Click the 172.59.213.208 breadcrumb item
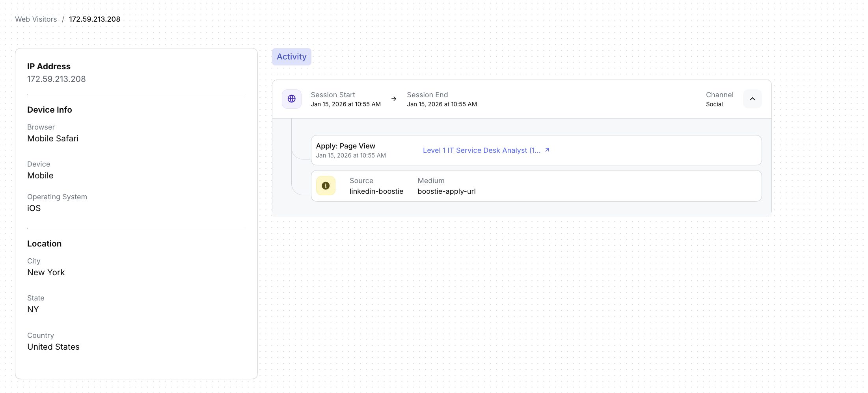The width and height of the screenshot is (868, 393). pyautogui.click(x=95, y=19)
